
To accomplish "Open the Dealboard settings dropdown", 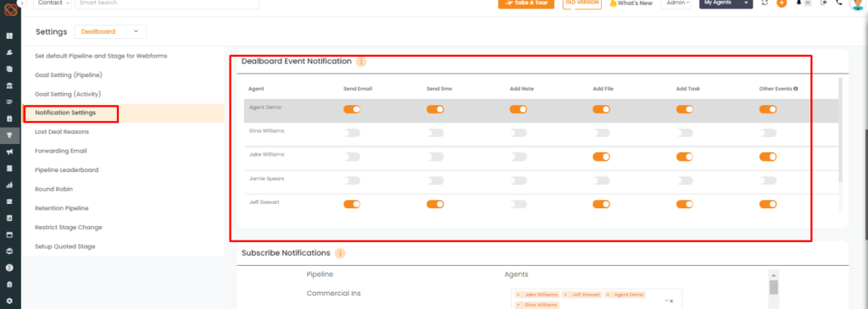I will pos(110,31).
